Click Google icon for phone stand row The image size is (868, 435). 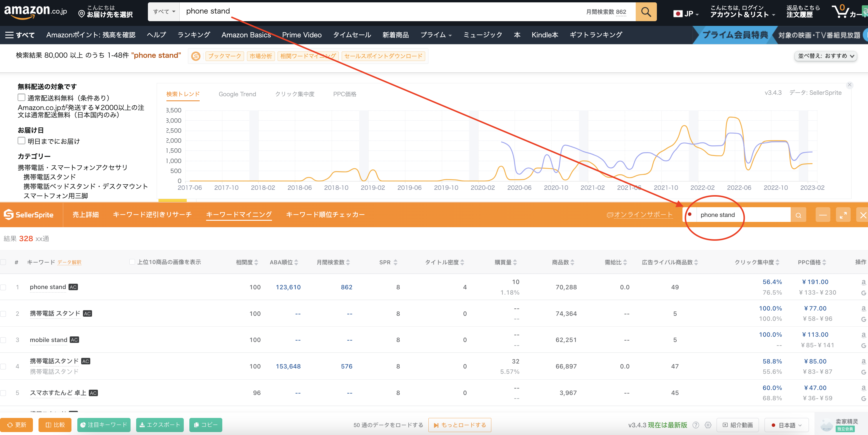(863, 293)
